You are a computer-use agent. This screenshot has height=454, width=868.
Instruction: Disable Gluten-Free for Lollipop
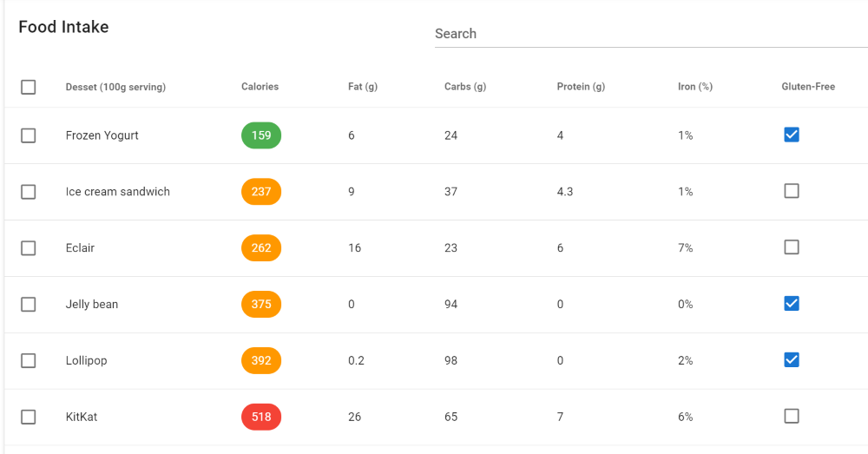click(x=792, y=360)
